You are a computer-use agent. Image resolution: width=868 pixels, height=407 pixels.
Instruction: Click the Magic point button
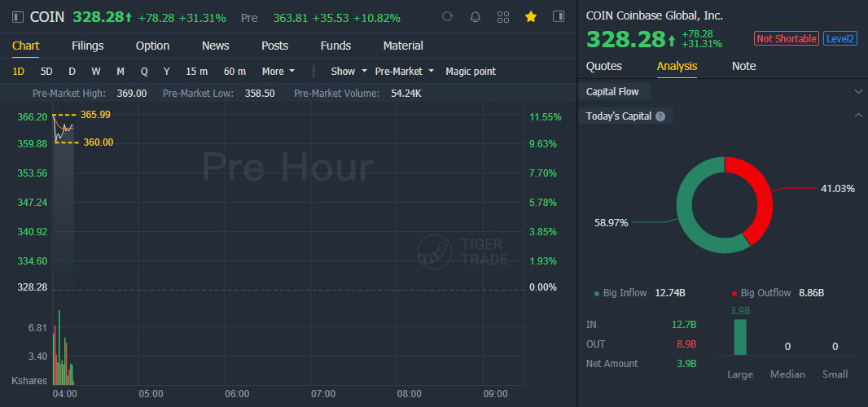click(471, 72)
